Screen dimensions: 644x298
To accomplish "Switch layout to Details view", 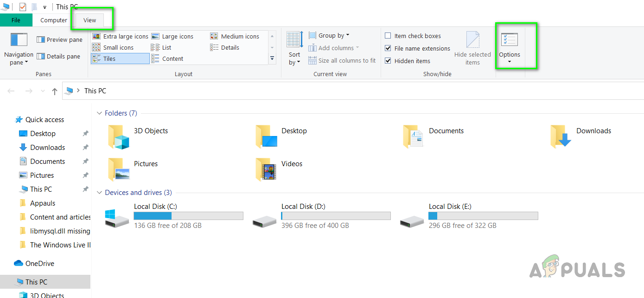I will point(225,47).
